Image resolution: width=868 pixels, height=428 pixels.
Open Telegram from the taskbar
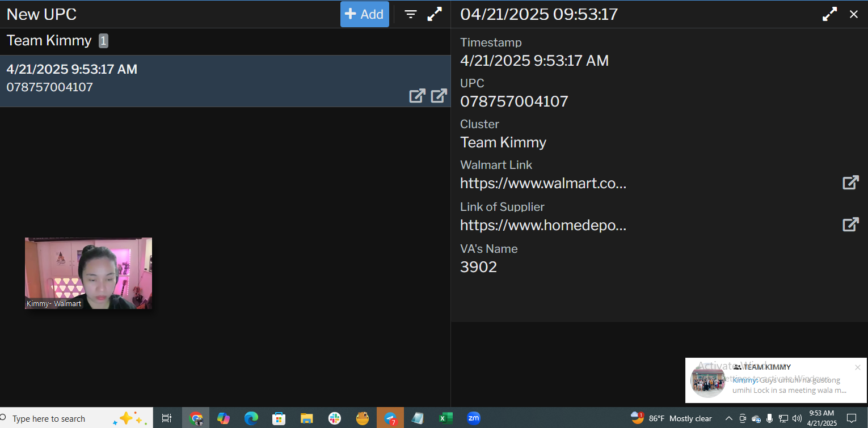click(x=390, y=418)
